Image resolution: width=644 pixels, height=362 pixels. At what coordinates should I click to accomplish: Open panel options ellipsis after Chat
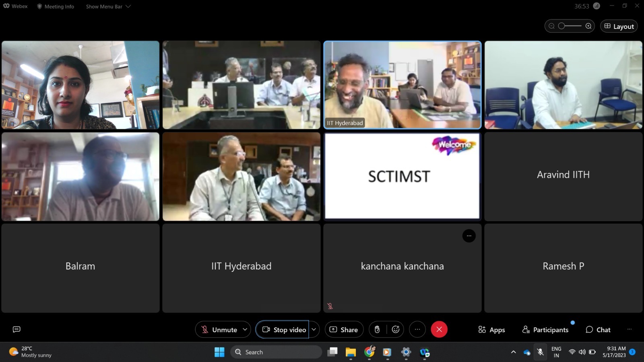630,329
